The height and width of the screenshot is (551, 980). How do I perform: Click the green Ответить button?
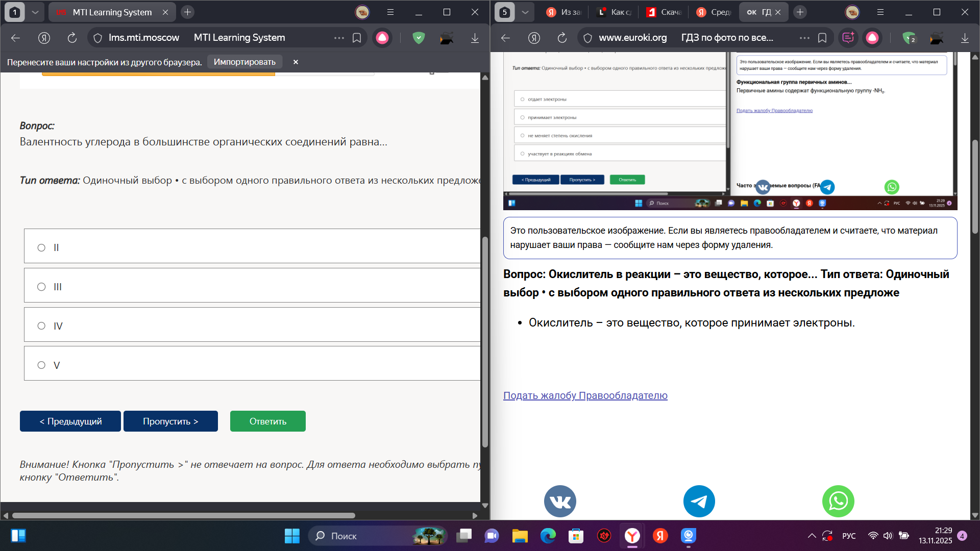(x=267, y=421)
